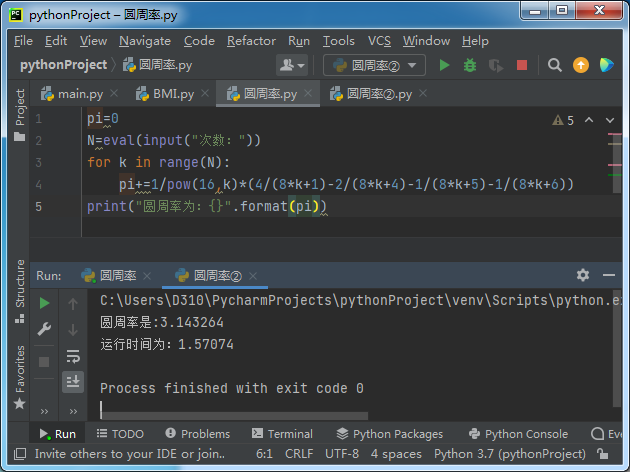Go to next highlighted error arrow
The height and width of the screenshot is (472, 630).
pos(610,120)
